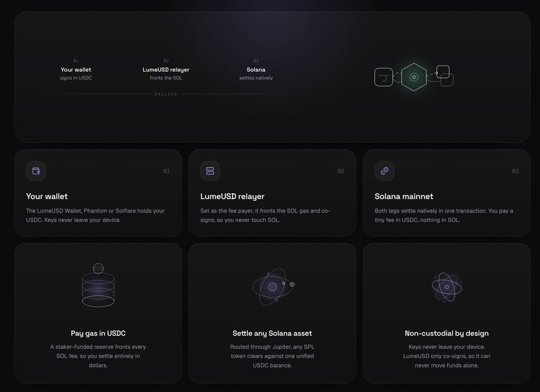540x392 pixels.
Task: Select the 'Solana' step in top flow
Action: pyautogui.click(x=256, y=70)
